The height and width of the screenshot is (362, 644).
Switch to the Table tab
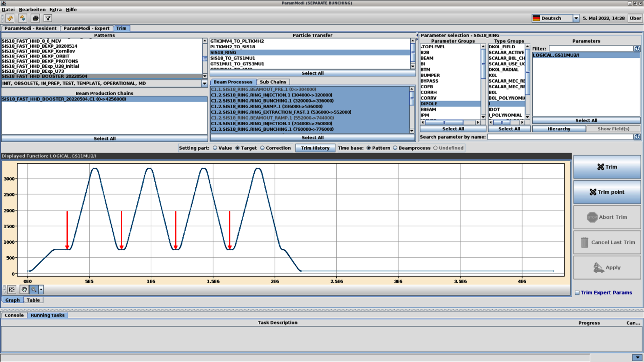pos(33,300)
